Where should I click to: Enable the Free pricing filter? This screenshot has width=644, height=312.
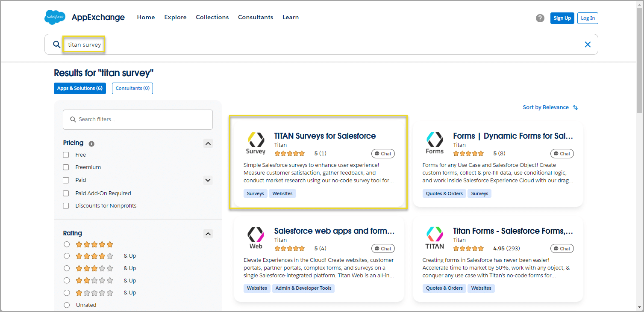coord(66,155)
